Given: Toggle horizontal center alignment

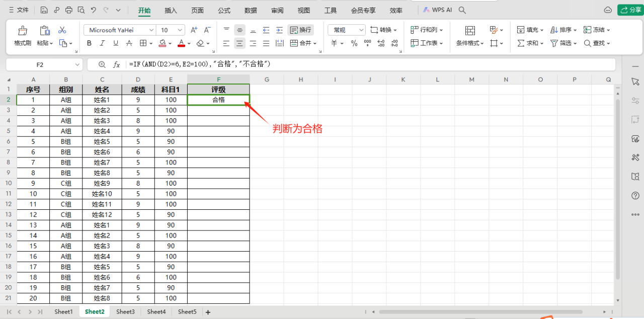Looking at the screenshot, I should 240,43.
